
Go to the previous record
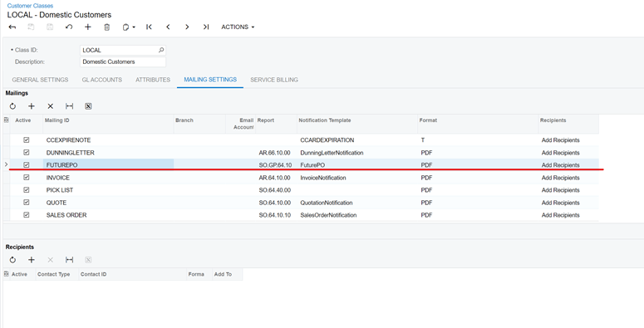click(x=168, y=27)
